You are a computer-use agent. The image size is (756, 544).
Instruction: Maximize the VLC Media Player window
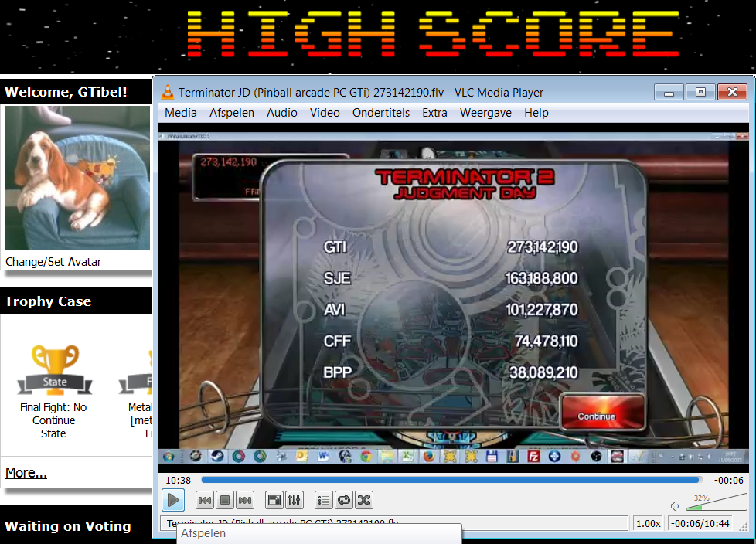(x=700, y=92)
